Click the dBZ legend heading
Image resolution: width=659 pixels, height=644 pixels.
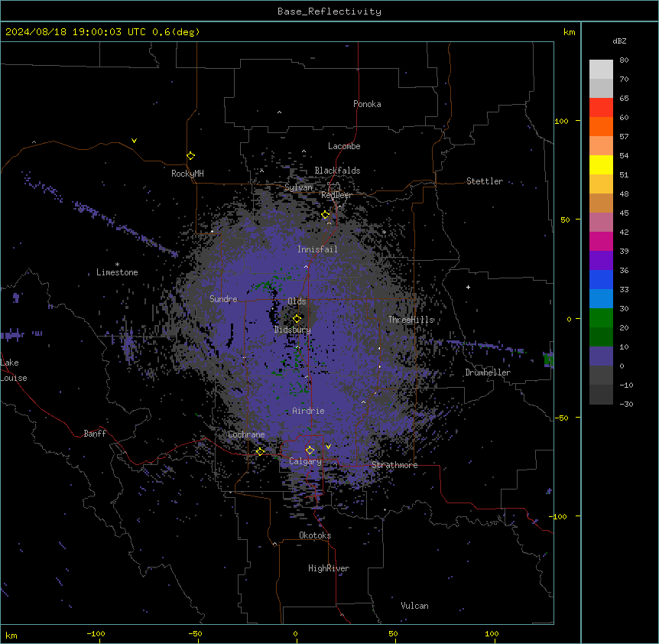(x=619, y=41)
